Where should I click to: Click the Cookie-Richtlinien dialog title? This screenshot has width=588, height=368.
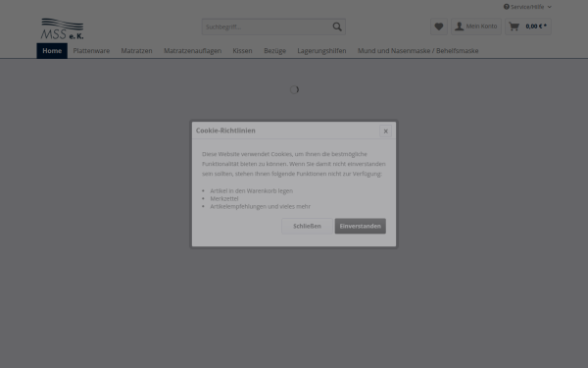click(x=225, y=131)
